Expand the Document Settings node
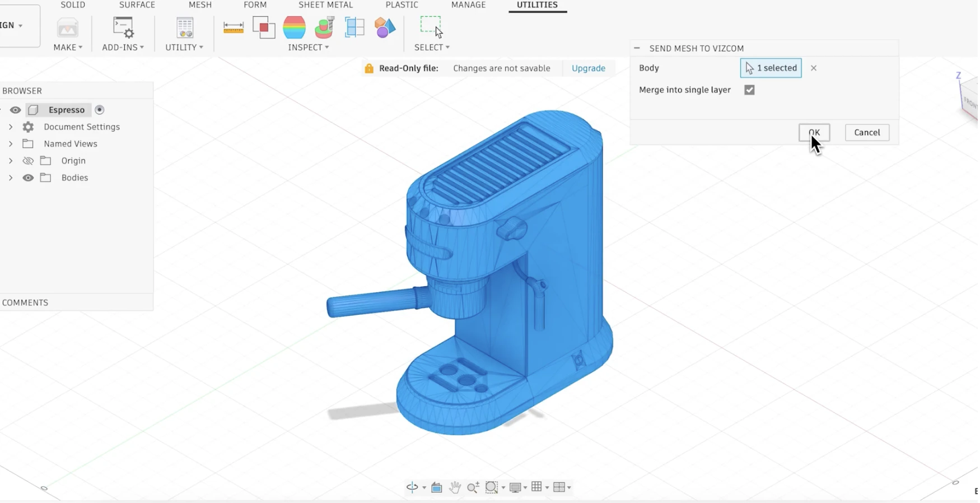 point(11,127)
